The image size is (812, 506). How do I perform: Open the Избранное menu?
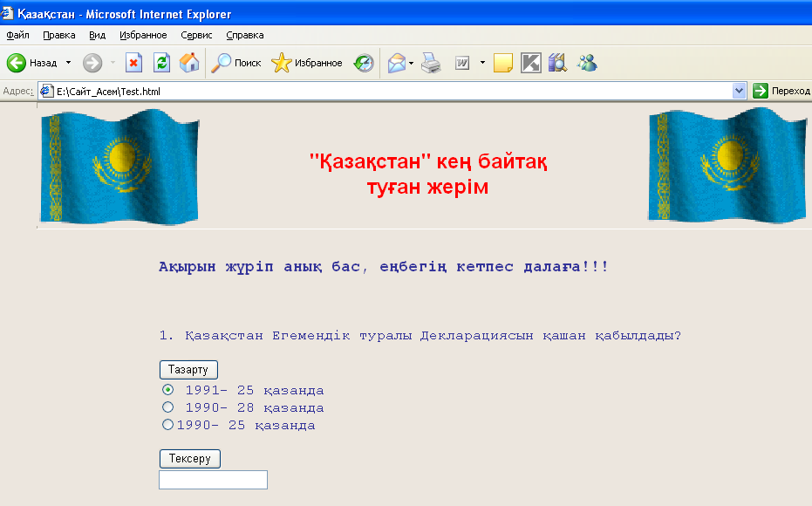click(143, 35)
